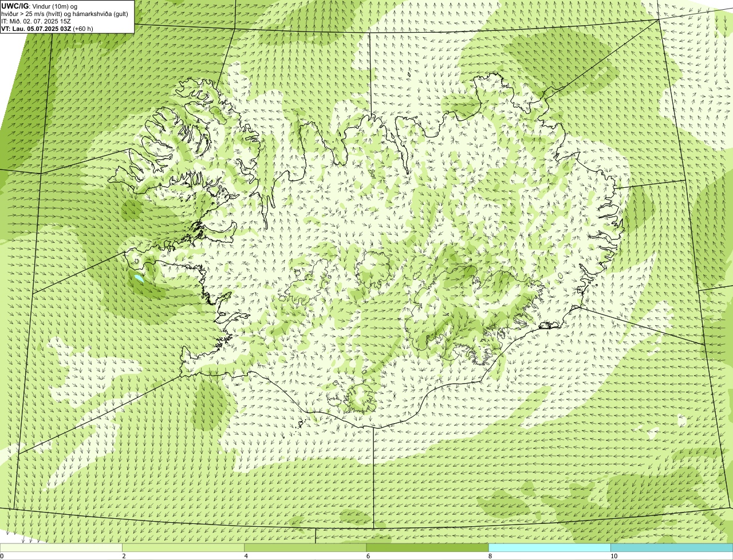The image size is (733, 560).
Task: Click the legend tick label "4"
Action: coord(246,556)
